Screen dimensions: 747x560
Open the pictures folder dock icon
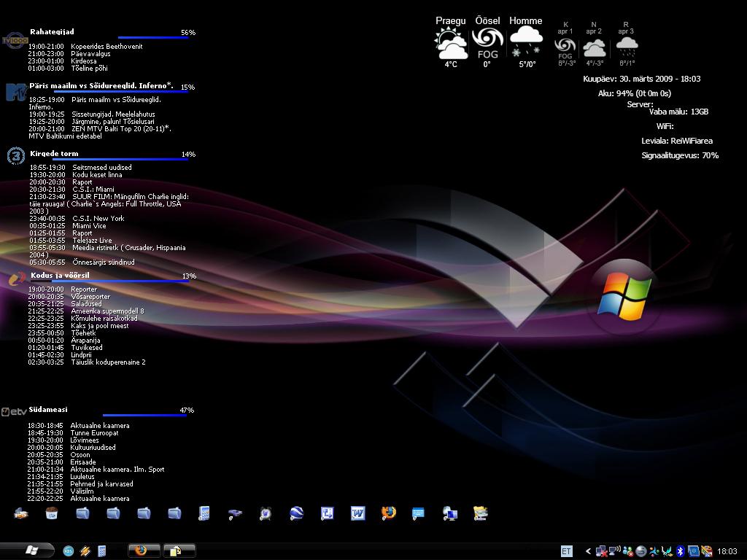coord(481,513)
